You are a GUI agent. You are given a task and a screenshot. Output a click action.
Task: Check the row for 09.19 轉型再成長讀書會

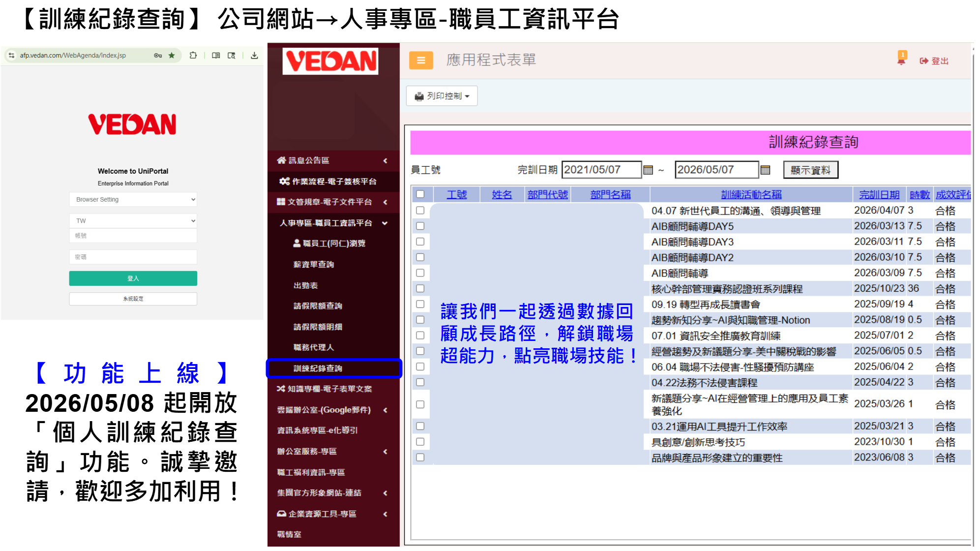click(x=420, y=305)
